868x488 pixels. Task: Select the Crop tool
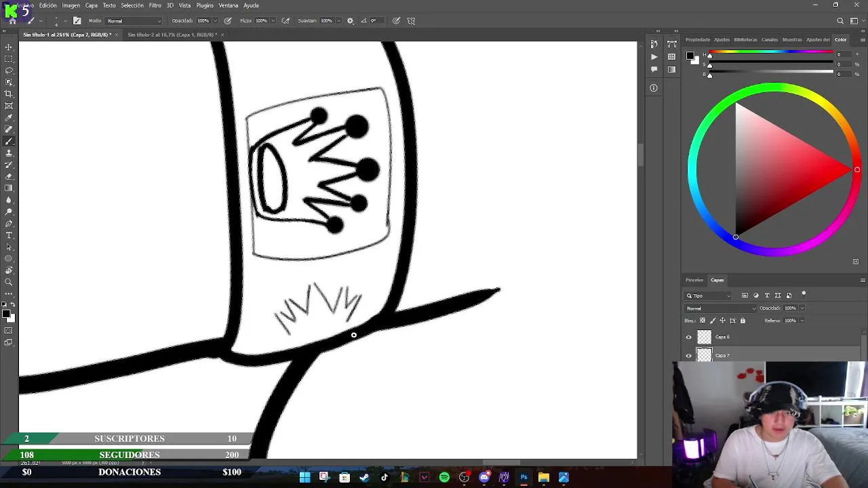[9, 94]
